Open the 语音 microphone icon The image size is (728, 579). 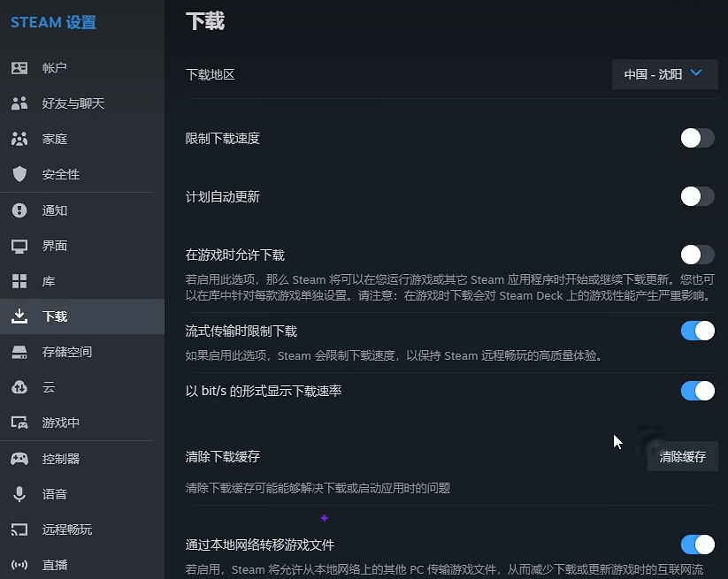click(19, 494)
